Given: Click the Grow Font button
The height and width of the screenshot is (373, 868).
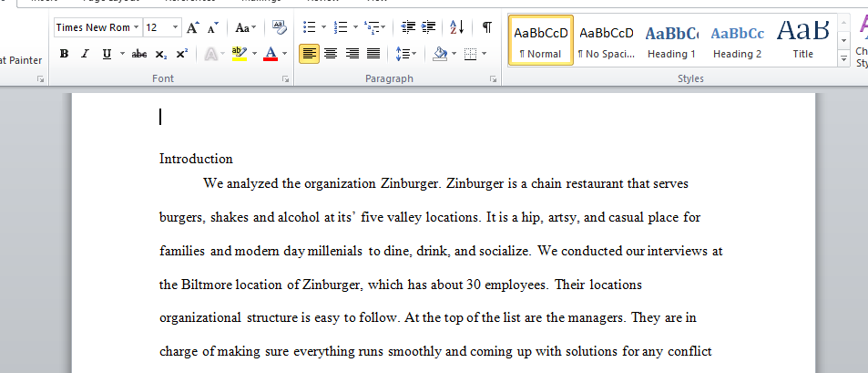Looking at the screenshot, I should 192,27.
